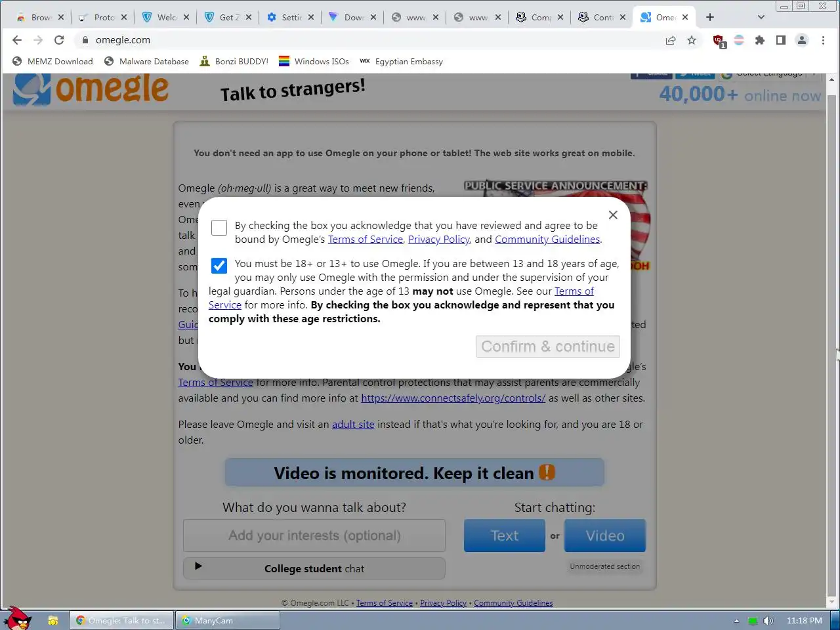The height and width of the screenshot is (630, 840).
Task: Open the Privacy Policy link in dialog
Action: tap(438, 239)
